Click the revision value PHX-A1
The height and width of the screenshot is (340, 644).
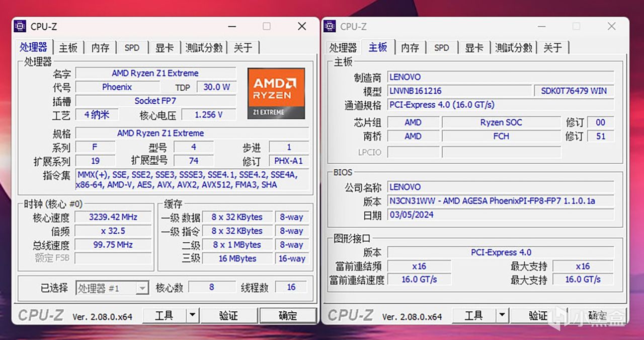tap(289, 161)
